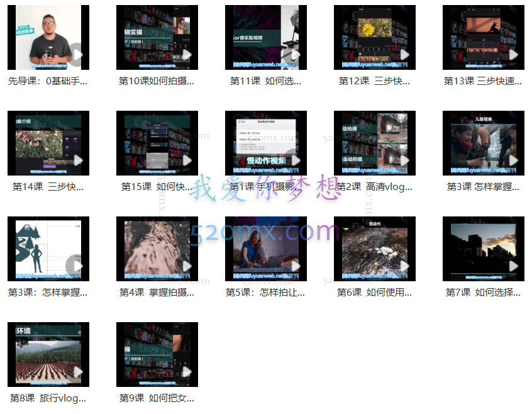Select the 第7课 如何选择 sunset thumbnail
Screen dimensions: 532x414
coord(483,249)
